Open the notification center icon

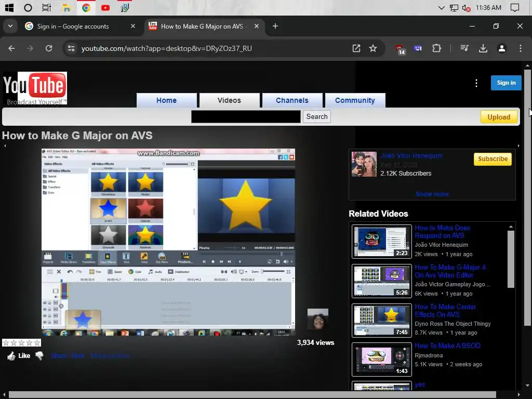click(515, 7)
